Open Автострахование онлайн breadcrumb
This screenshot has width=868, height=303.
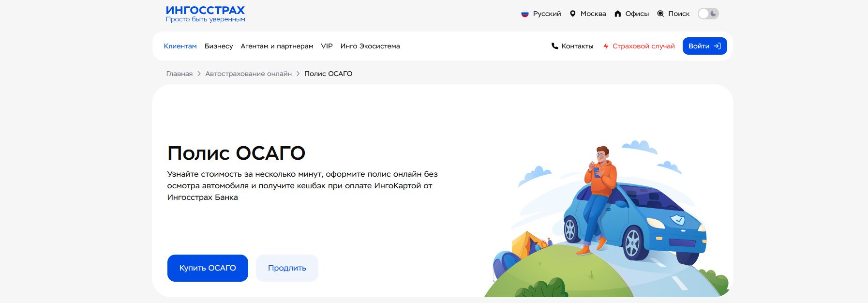[x=249, y=74]
